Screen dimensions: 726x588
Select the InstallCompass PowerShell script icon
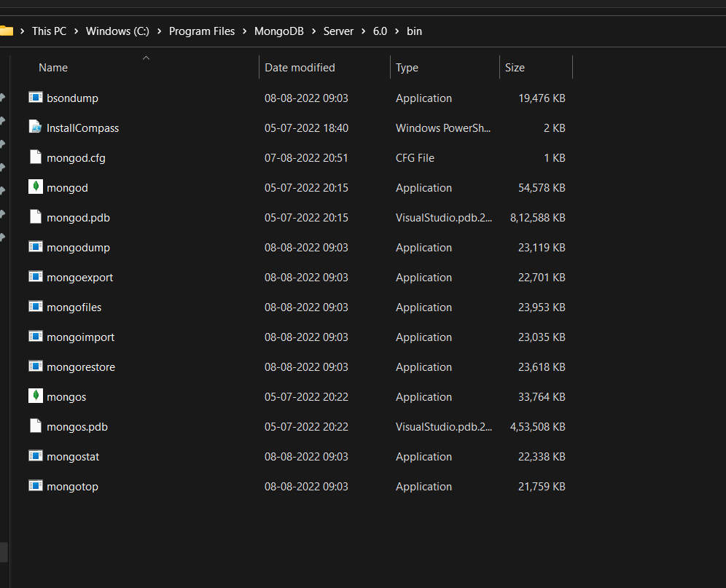point(35,128)
